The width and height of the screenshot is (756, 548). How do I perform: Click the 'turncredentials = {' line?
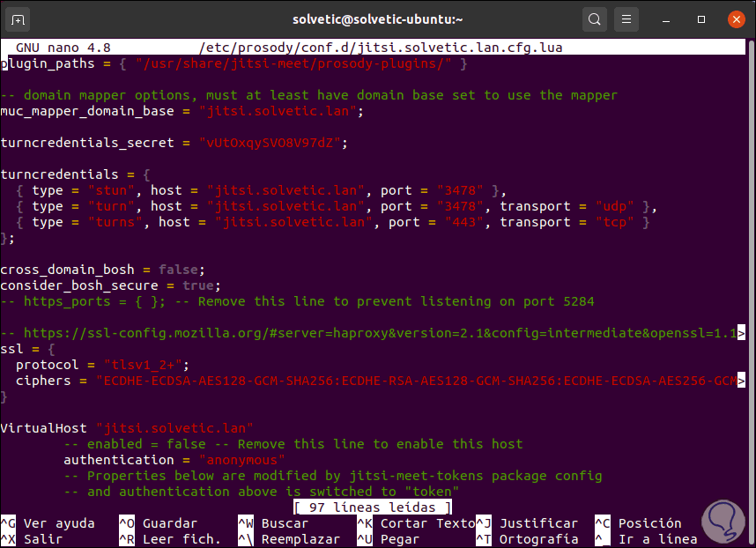[75, 174]
